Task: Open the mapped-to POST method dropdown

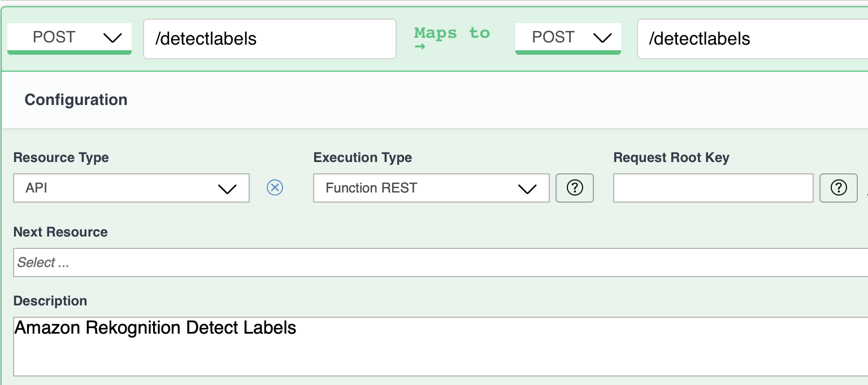Action: click(x=568, y=38)
